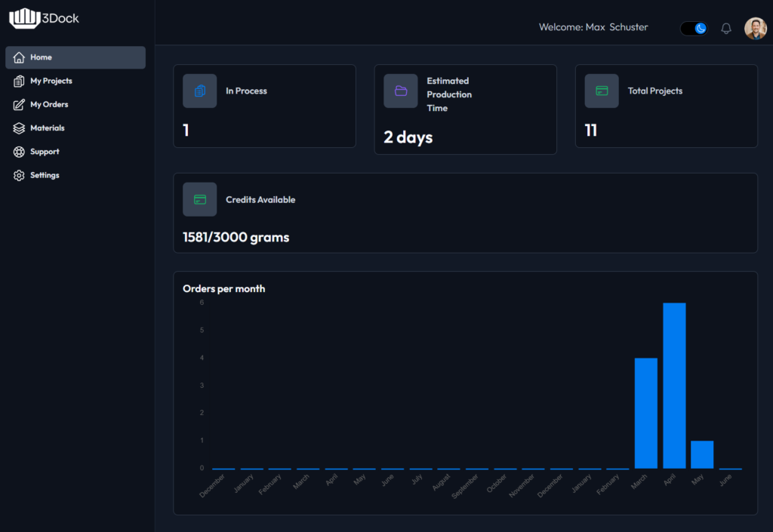Click the 3Dock logo icon
Viewport: 773px width, 532px height.
tap(23, 18)
